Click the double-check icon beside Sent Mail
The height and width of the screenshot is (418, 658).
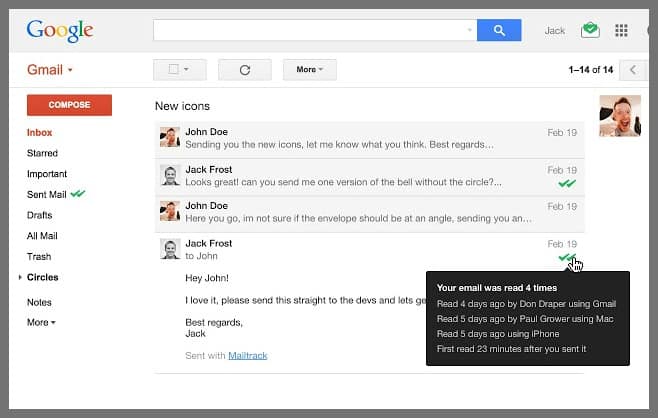coord(78,194)
